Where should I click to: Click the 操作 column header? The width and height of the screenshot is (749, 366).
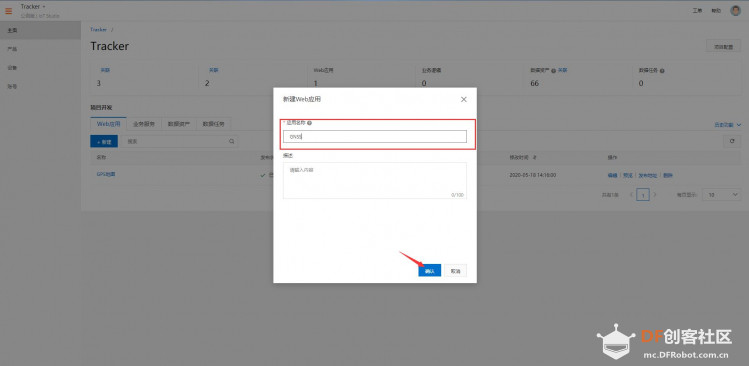point(612,157)
